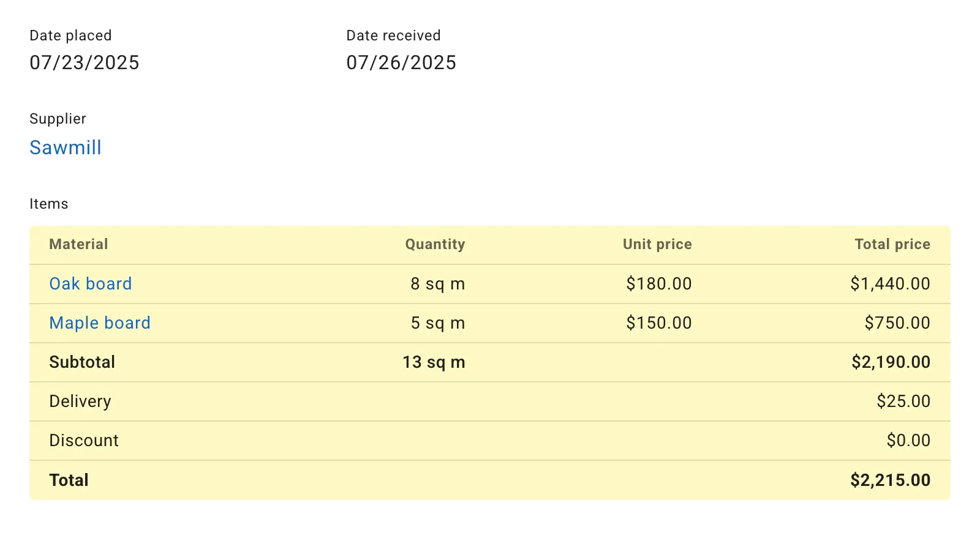Click the Quantity column header
The height and width of the screenshot is (541, 980).
point(434,244)
